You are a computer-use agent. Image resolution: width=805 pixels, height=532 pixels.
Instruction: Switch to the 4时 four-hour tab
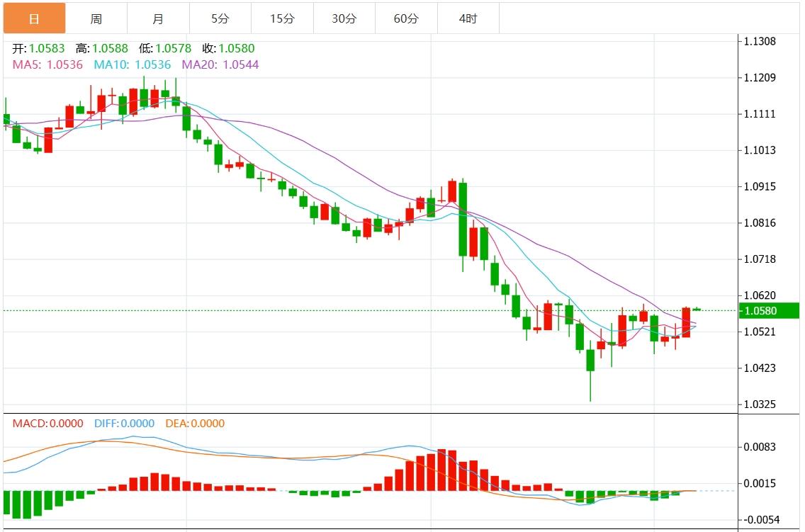(468, 18)
